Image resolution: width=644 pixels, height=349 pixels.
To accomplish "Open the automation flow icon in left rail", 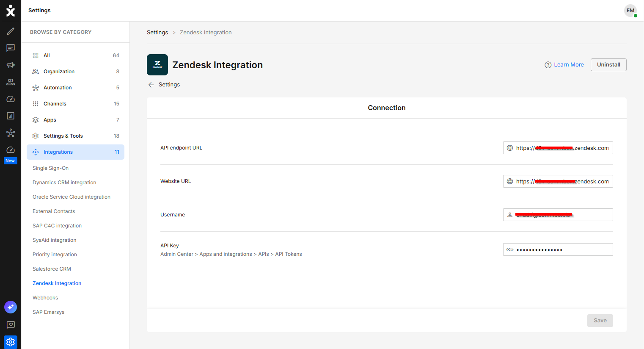I will point(11,133).
